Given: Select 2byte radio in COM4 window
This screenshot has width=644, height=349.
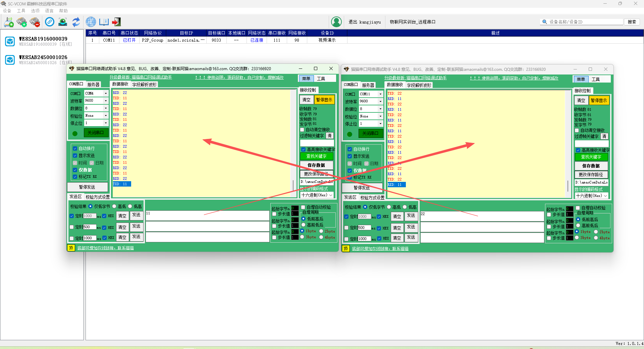Looking at the screenshot, I should tap(321, 231).
